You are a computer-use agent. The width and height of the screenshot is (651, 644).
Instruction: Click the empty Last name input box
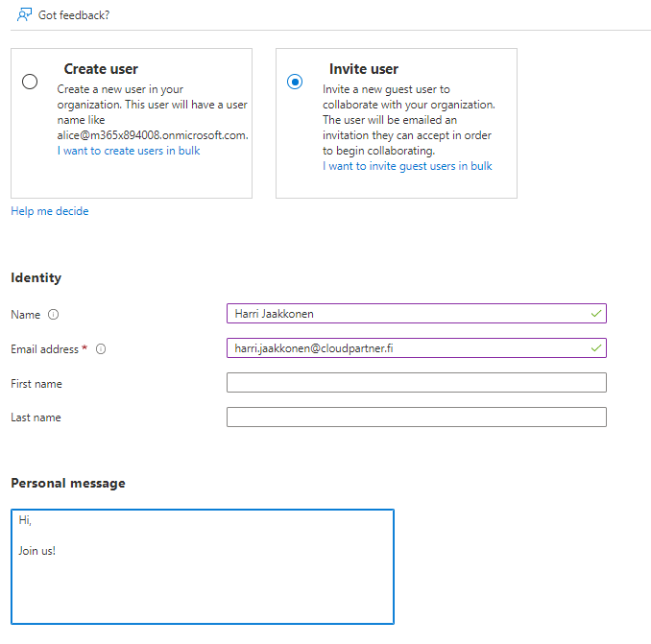(x=416, y=417)
